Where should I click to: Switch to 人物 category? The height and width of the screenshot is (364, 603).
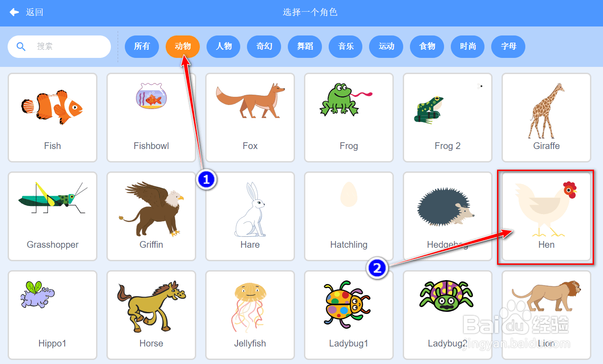tap(224, 46)
